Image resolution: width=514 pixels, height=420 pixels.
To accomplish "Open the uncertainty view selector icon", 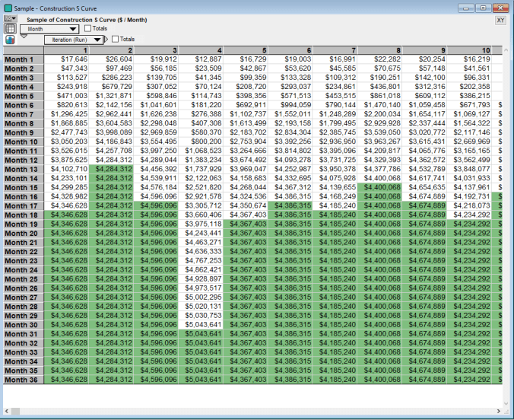I will [11, 19].
